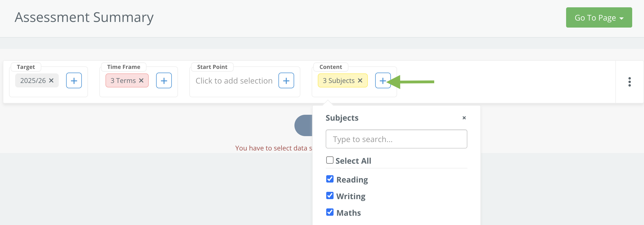Expand the Go To Page dropdown
Screen dimensions: 644x225
[x=599, y=17]
